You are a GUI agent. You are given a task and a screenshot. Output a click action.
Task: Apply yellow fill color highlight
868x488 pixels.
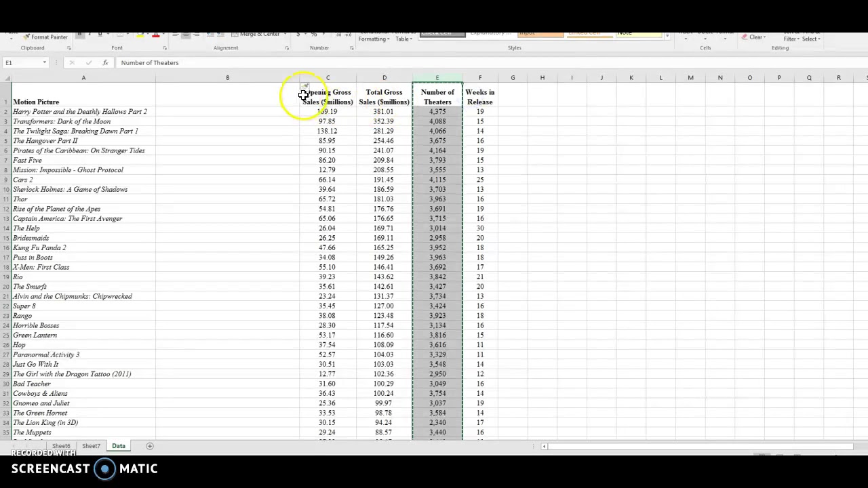coord(140,35)
